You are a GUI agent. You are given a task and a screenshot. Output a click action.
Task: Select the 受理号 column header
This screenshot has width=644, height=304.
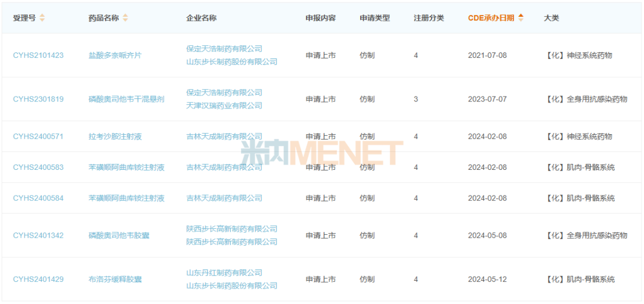[x=24, y=18]
